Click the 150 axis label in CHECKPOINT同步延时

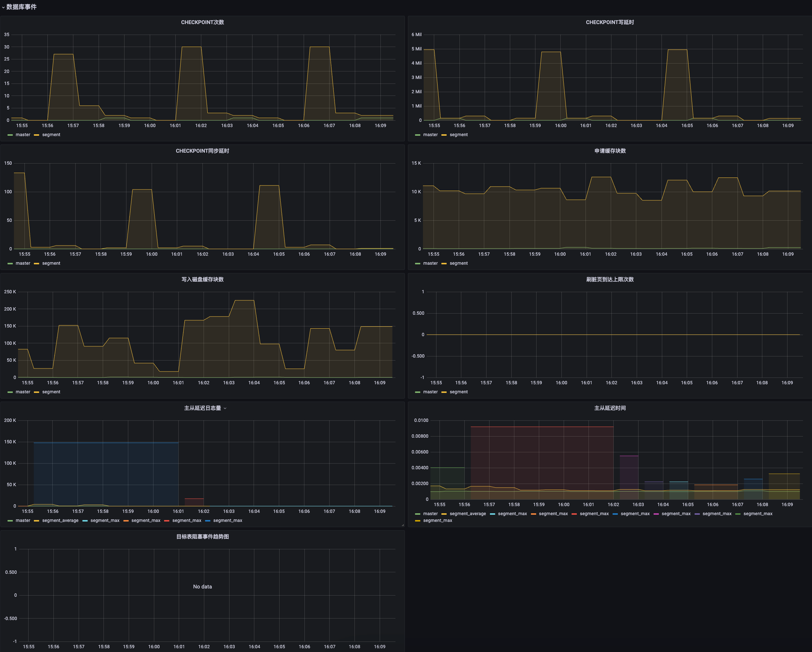pyautogui.click(x=8, y=163)
